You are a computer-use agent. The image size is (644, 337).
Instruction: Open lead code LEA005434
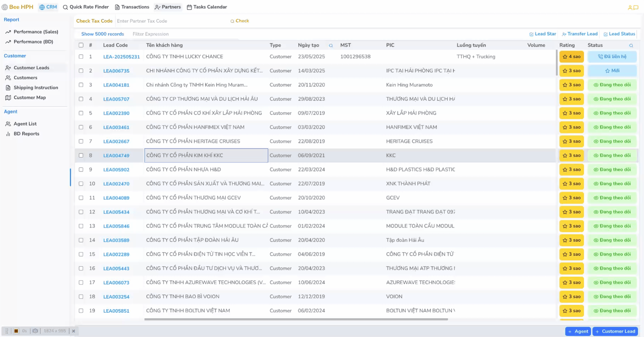coord(116,212)
